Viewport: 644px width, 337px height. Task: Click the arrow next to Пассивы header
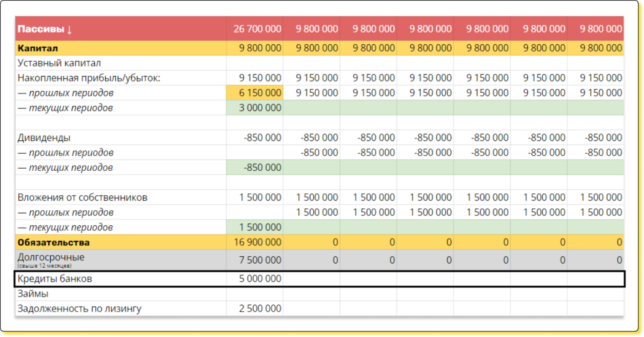[70, 29]
